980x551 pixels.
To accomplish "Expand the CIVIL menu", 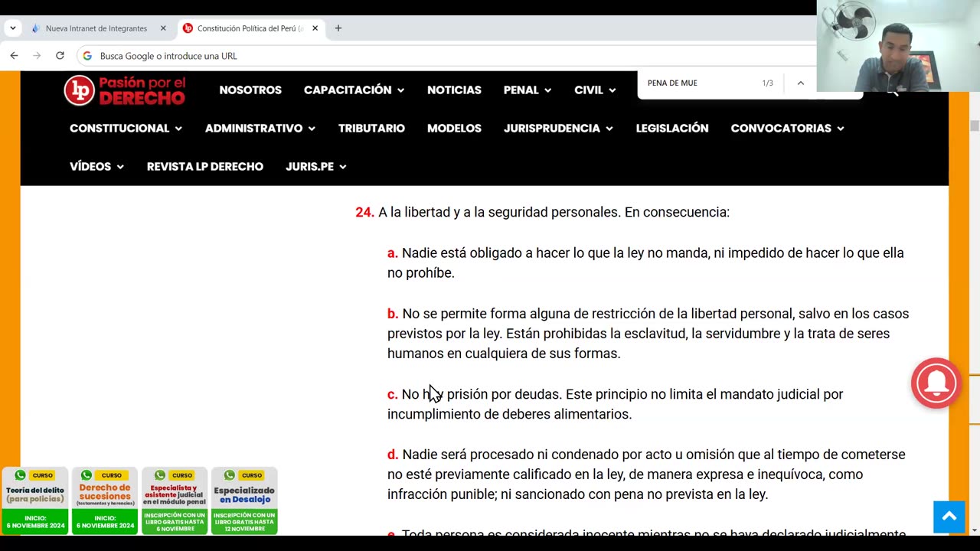I will pos(595,90).
